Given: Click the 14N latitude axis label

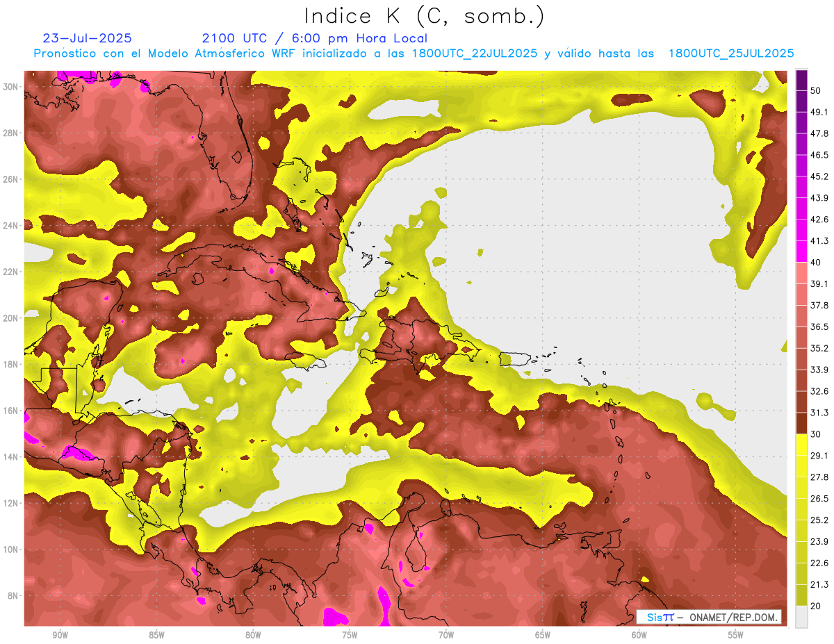Looking at the screenshot, I should pyautogui.click(x=11, y=456).
